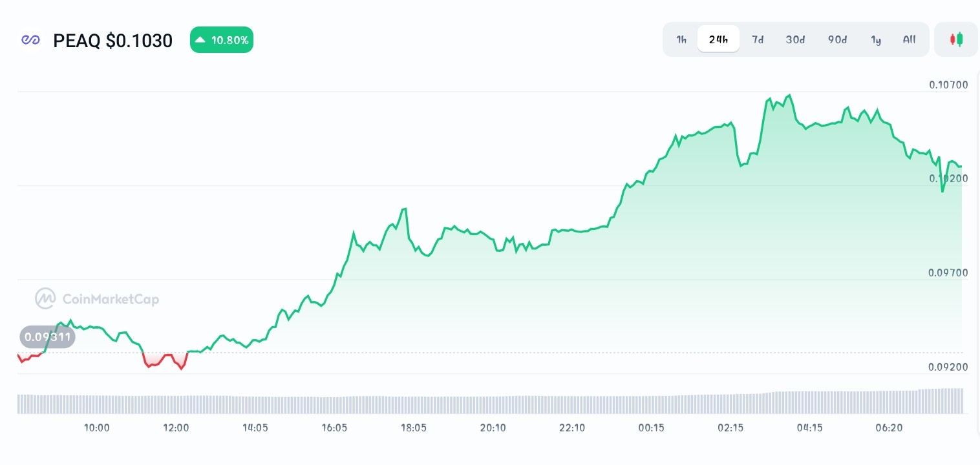The height and width of the screenshot is (465, 980).
Task: Click the 0.09200 axis label
Action: coord(948,367)
